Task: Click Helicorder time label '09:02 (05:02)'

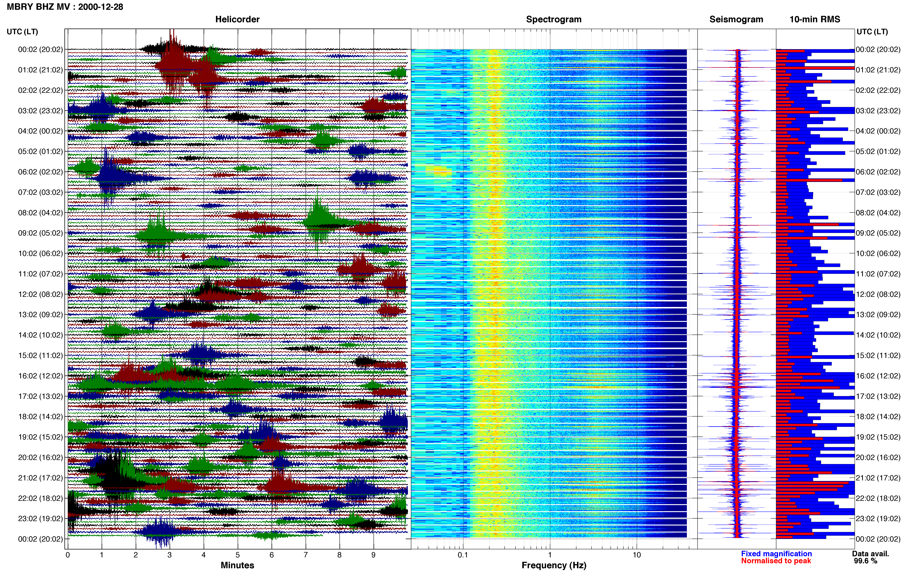Action: [x=41, y=233]
